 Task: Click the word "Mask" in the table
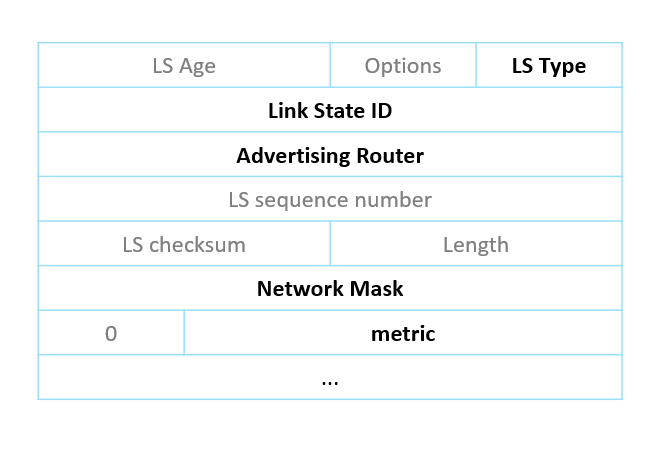[x=376, y=289]
